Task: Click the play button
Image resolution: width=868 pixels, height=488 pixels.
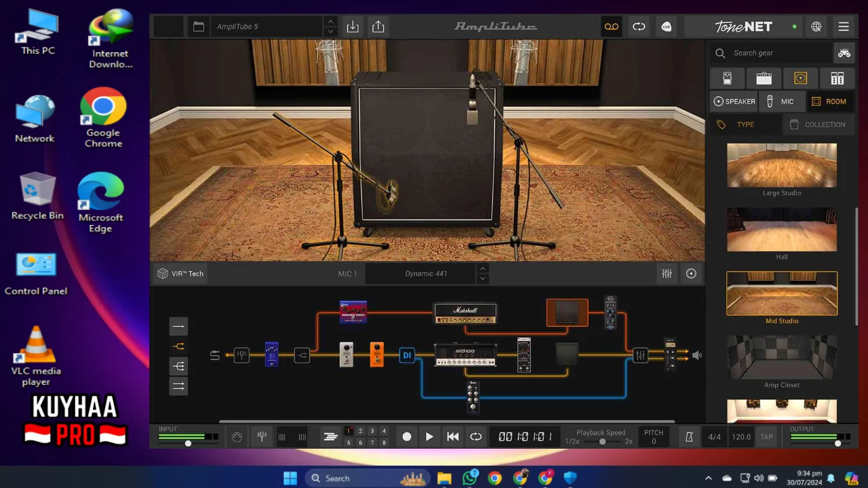Action: [x=429, y=437]
